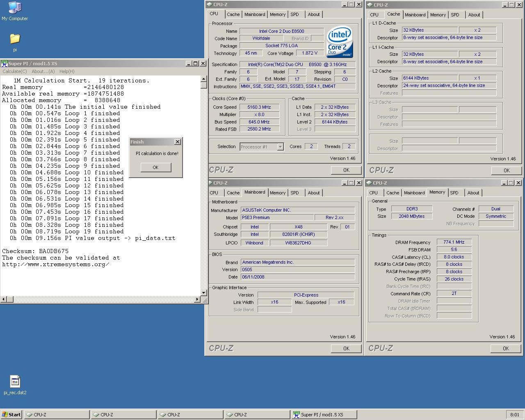Open the About...(A) menu in Super PI
This screenshot has width=525, height=420.
tap(43, 71)
